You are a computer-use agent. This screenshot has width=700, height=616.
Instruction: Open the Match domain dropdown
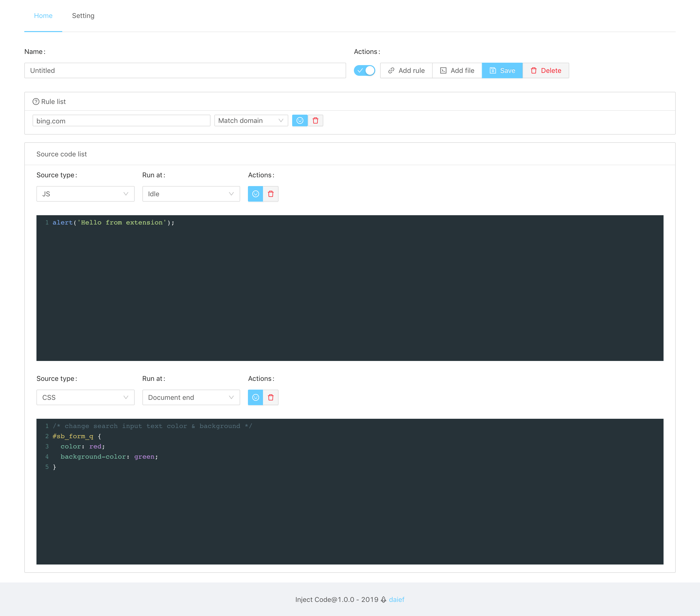[x=251, y=120]
